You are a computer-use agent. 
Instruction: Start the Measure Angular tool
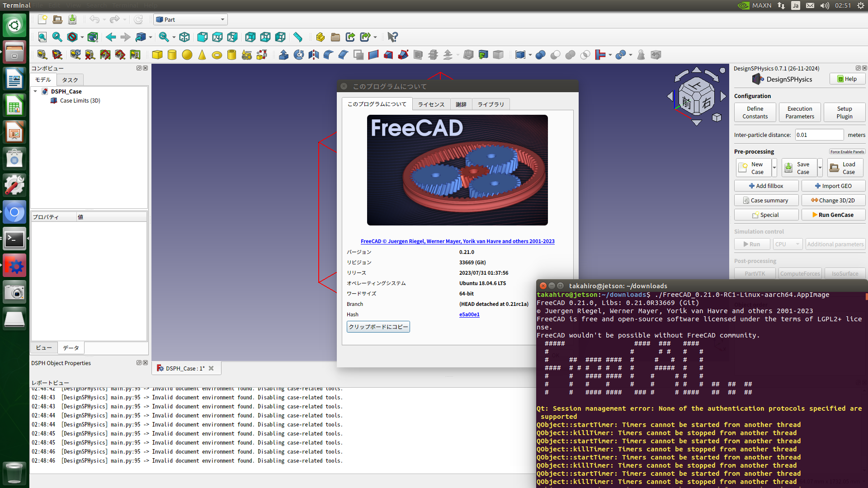pos(57,55)
